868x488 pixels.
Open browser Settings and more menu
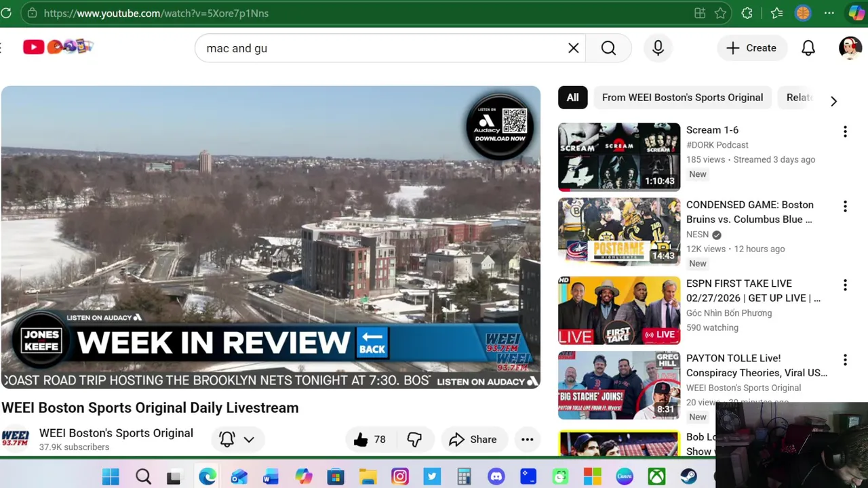(829, 13)
